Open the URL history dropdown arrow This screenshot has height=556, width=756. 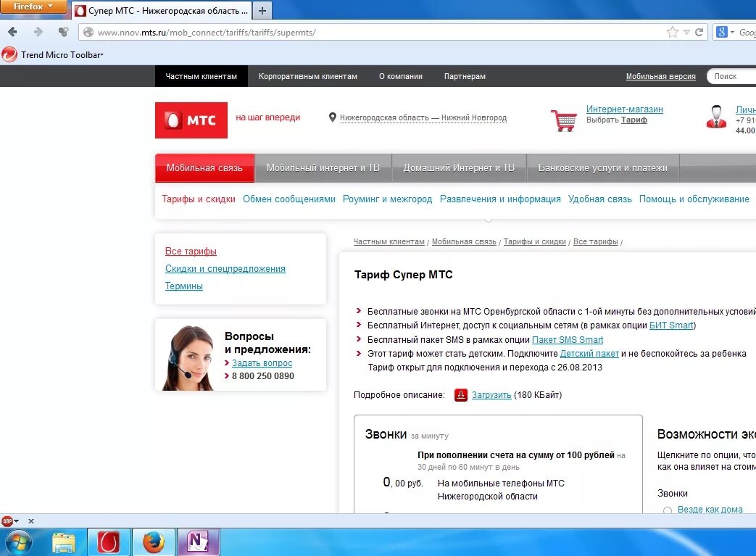pos(686,33)
